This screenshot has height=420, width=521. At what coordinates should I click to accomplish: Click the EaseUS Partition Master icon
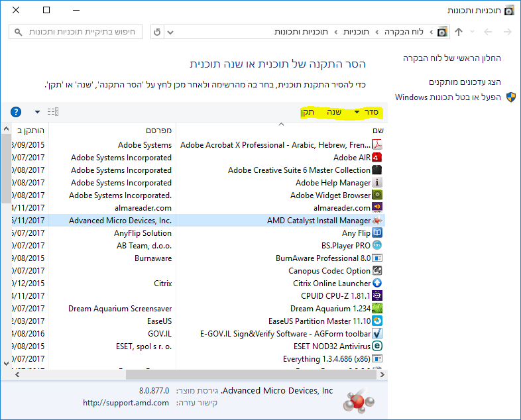377,321
